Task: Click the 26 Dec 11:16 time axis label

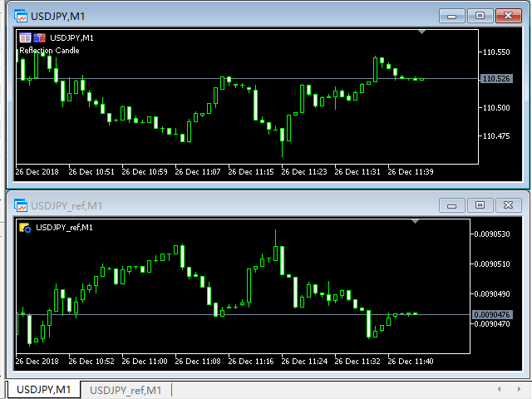Action: click(x=253, y=362)
